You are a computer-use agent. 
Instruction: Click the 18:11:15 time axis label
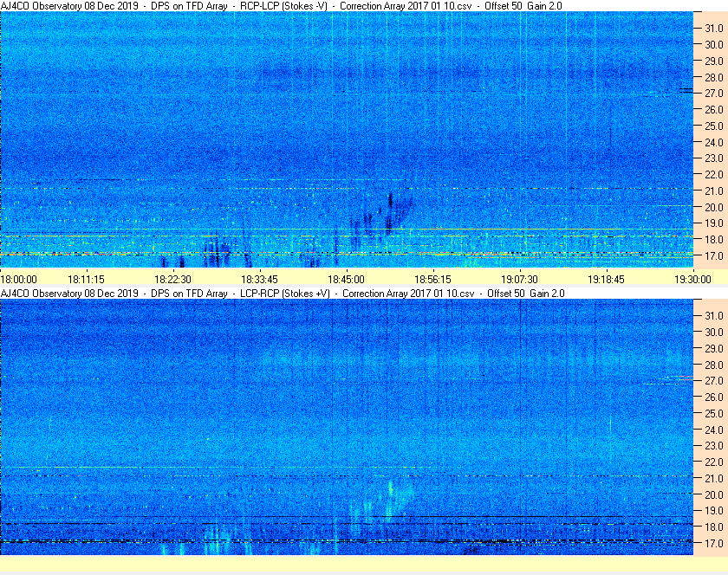86,280
